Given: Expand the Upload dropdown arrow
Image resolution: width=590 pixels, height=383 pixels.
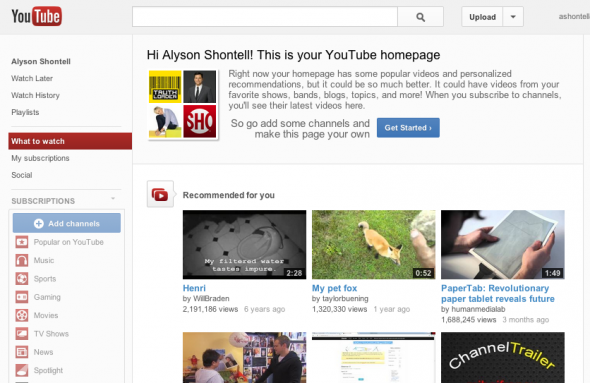Looking at the screenshot, I should (x=513, y=17).
